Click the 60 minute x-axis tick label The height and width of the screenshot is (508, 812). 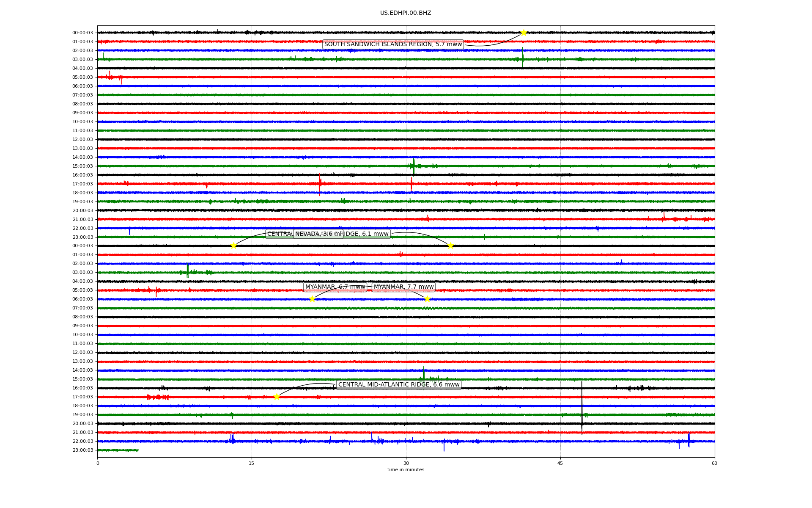[x=714, y=463]
